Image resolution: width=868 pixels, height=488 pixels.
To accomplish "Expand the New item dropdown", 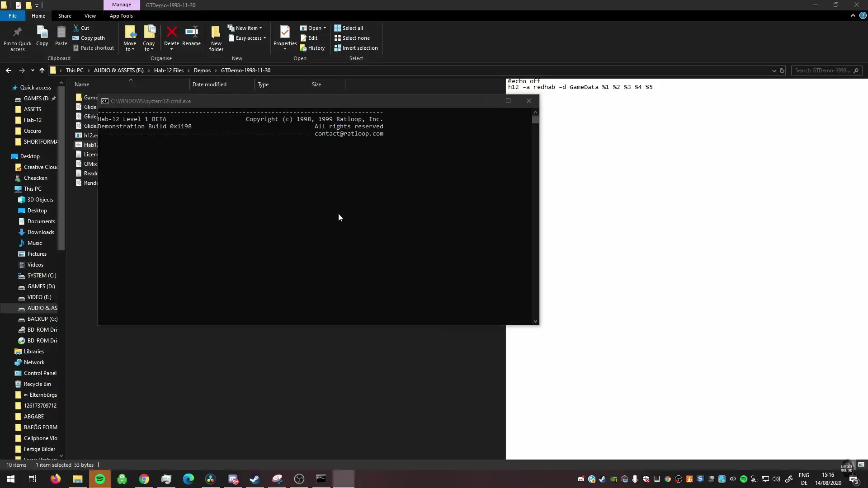I will coord(248,28).
